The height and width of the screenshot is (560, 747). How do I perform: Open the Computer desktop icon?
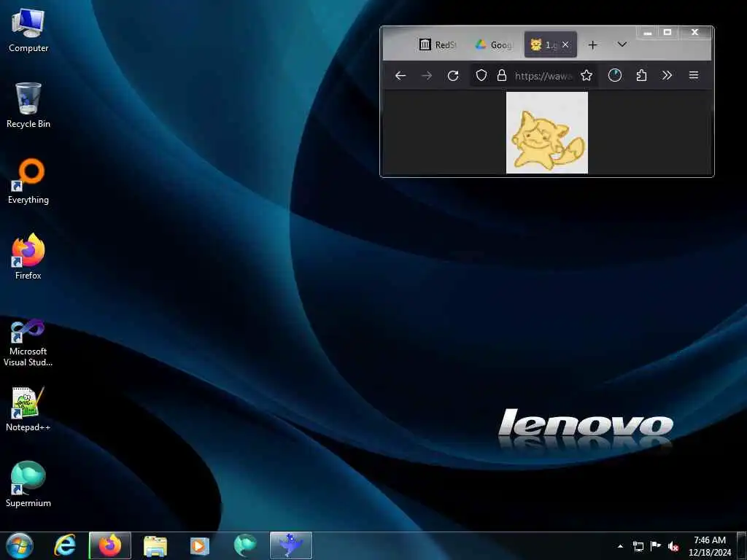pyautogui.click(x=28, y=31)
